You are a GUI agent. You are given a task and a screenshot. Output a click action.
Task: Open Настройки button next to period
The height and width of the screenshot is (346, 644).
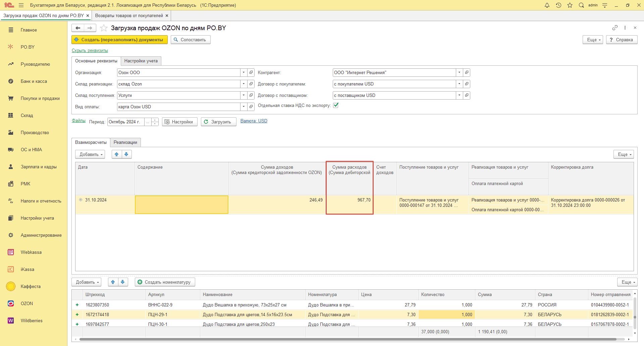179,122
